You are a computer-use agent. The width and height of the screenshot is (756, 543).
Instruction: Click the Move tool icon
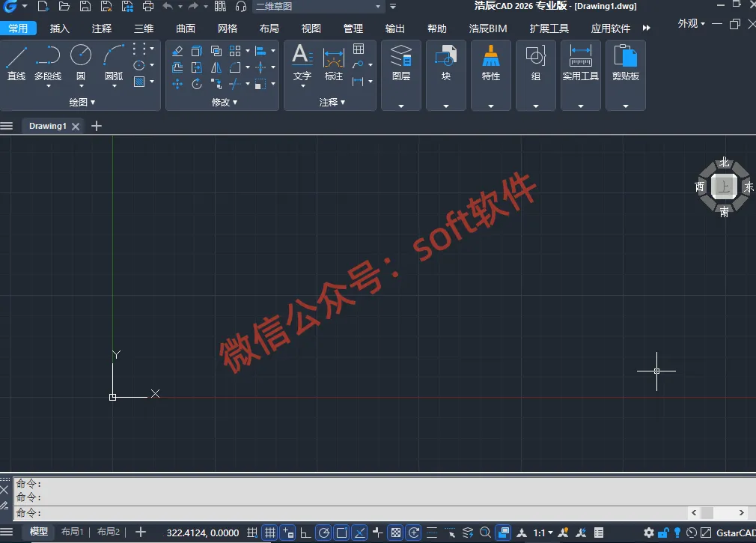click(x=177, y=85)
